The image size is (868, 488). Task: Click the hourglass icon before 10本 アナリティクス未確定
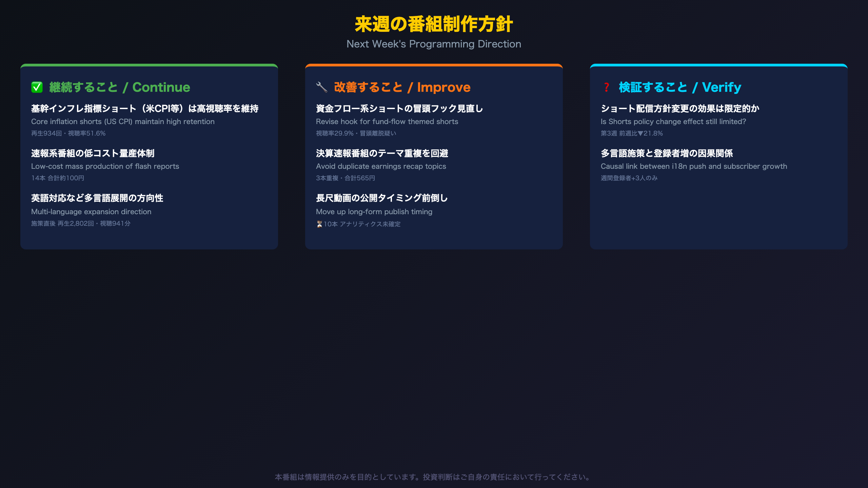pyautogui.click(x=319, y=224)
